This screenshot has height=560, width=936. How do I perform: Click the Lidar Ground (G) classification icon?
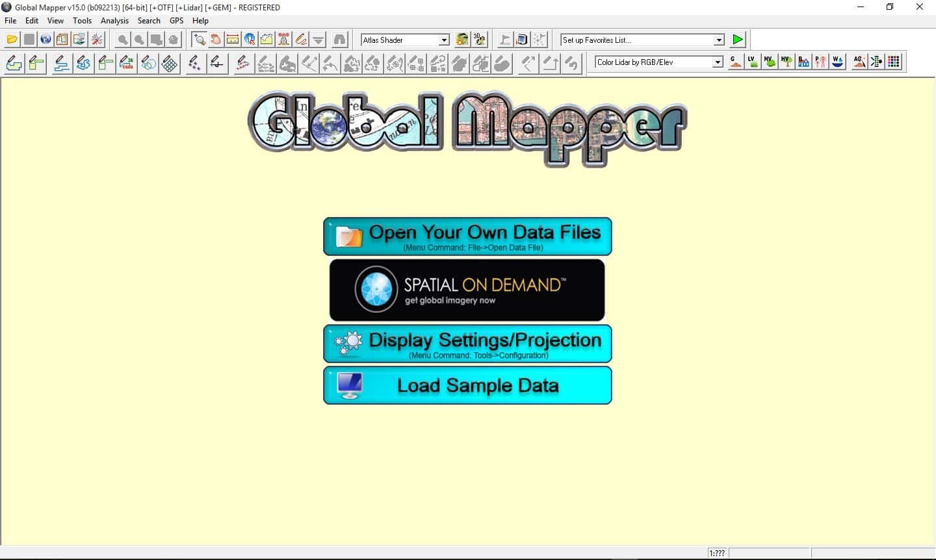(736, 62)
